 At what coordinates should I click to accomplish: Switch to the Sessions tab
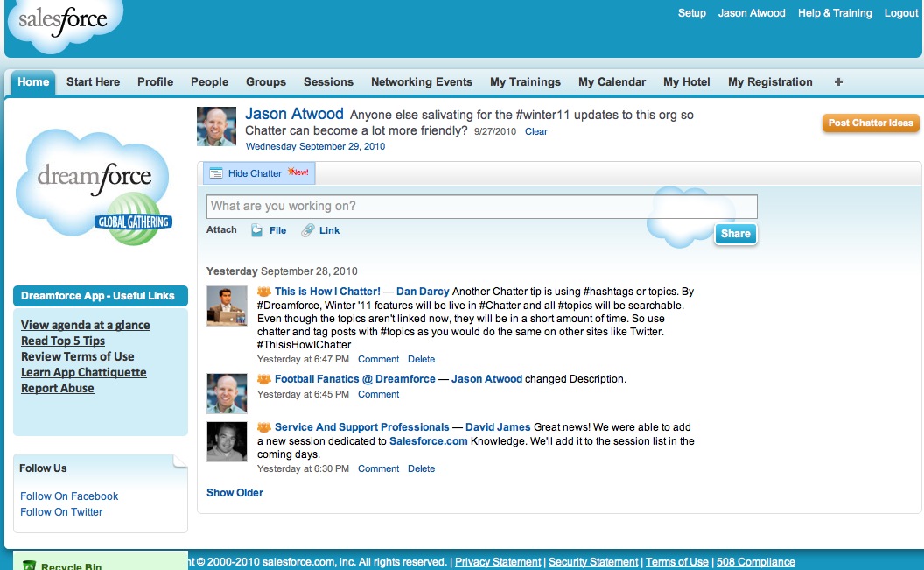(x=328, y=82)
